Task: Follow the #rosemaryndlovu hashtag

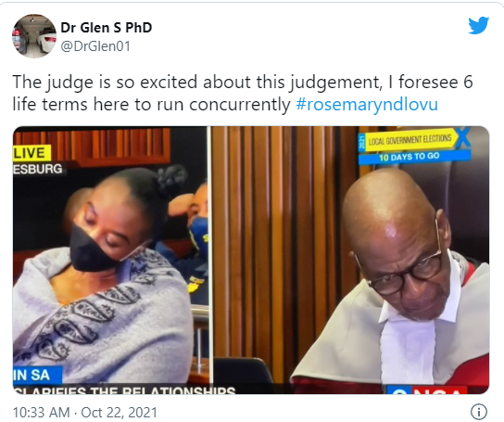Action: click(x=367, y=104)
